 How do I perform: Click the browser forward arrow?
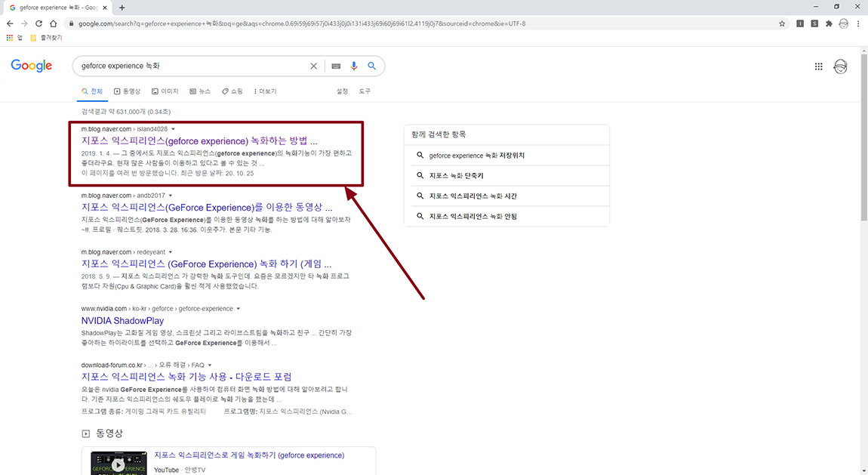tap(24, 24)
